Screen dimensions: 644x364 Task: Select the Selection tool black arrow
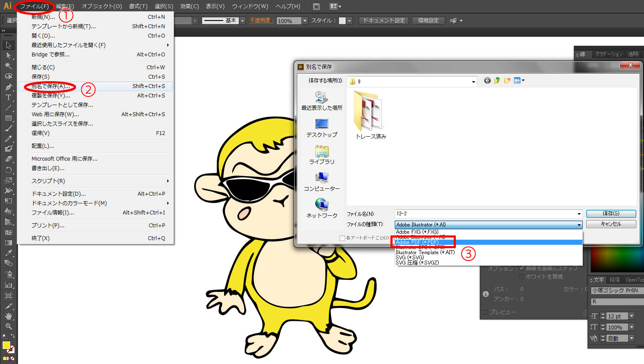[x=9, y=45]
